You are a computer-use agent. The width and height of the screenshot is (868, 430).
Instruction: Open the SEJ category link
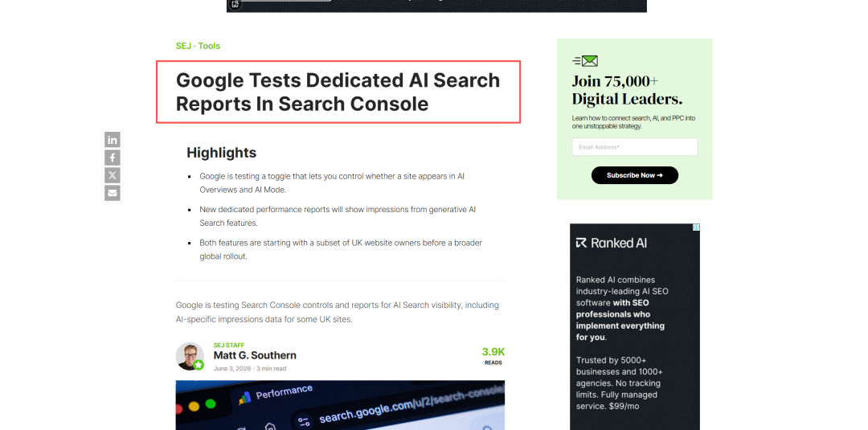[x=183, y=46]
